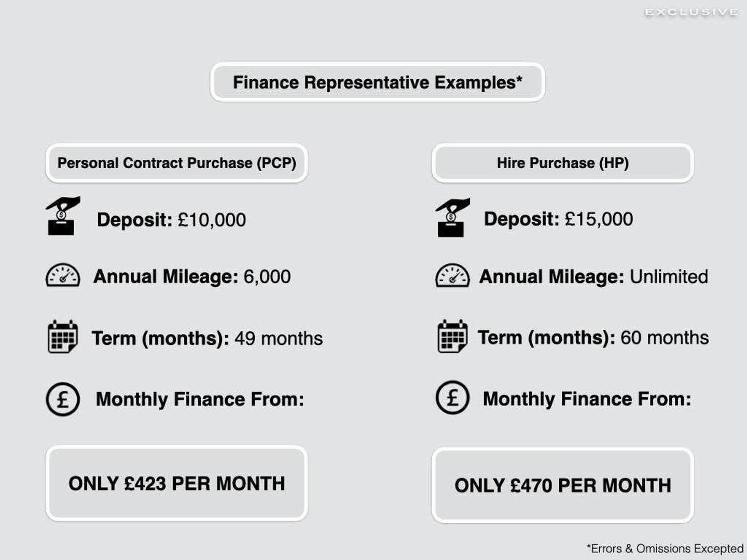Click the HP annual mileage speedometer icon
747x560 pixels.
coord(452,275)
